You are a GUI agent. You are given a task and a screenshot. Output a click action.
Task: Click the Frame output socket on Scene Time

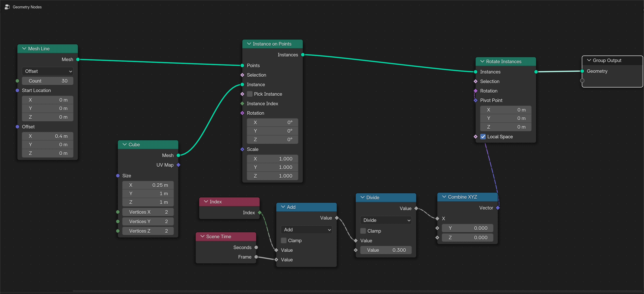click(x=256, y=257)
